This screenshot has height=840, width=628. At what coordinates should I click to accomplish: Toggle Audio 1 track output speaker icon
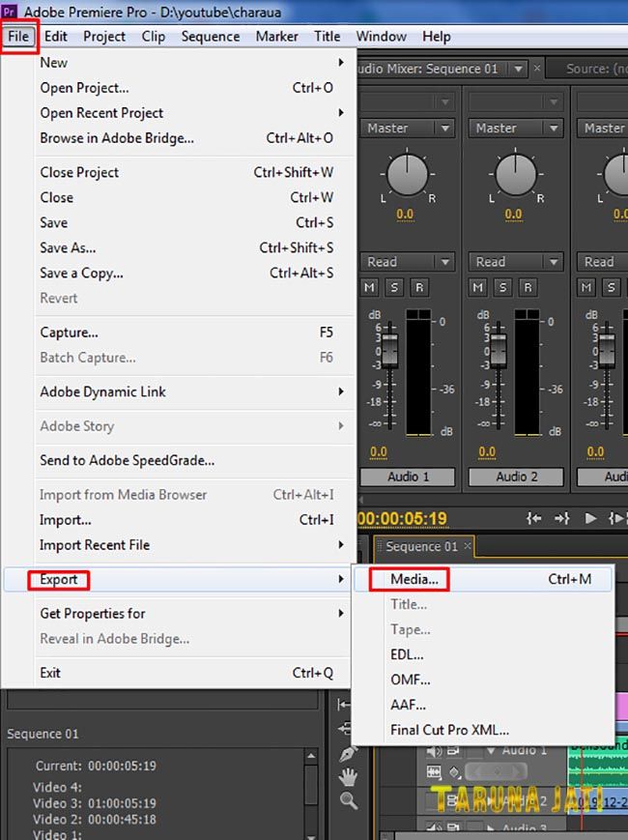[x=434, y=751]
